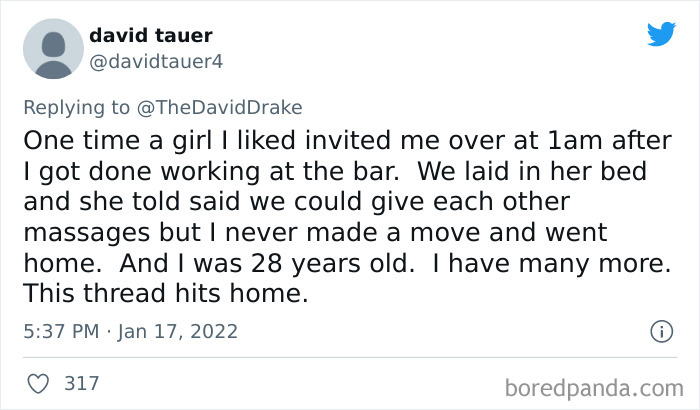
Task: Click the "5:37 PM" tweet time
Action: click(58, 331)
